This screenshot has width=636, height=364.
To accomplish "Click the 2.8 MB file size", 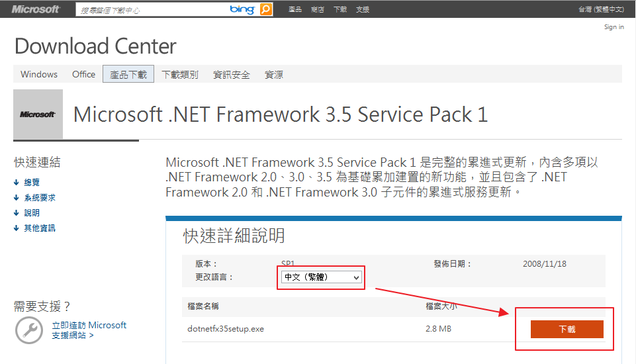I will (x=439, y=329).
